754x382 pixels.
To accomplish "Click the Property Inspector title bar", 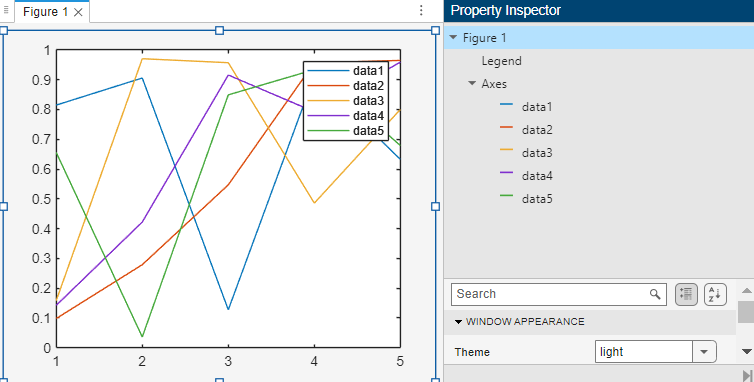I will click(599, 11).
